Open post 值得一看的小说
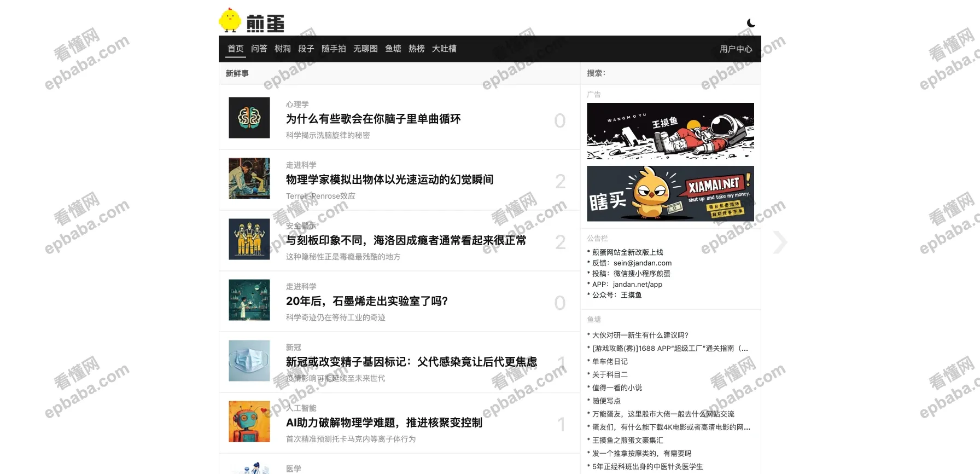The width and height of the screenshot is (980, 474). 617,388
